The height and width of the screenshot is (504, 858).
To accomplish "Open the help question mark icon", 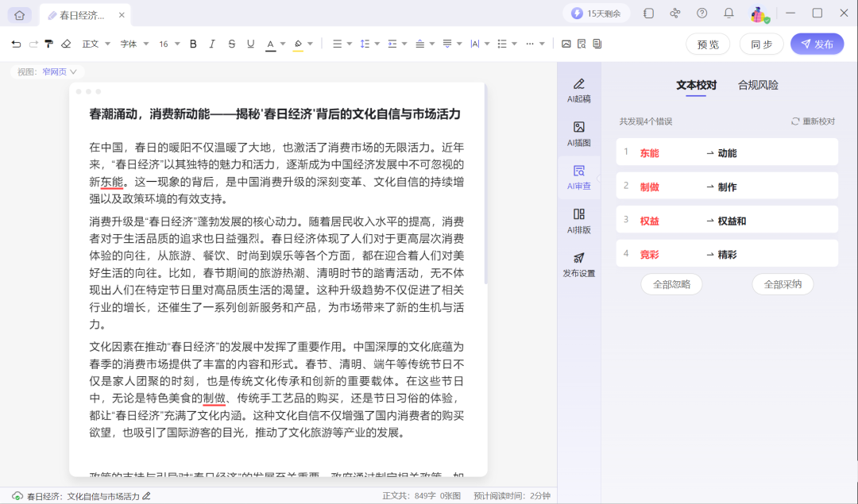I will point(702,13).
